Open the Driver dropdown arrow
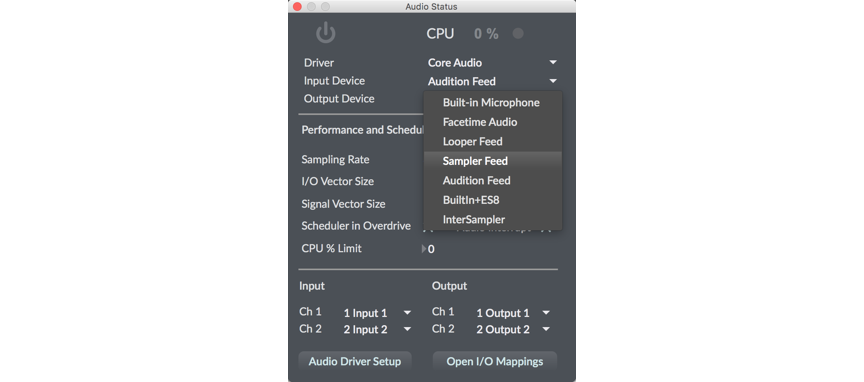The height and width of the screenshot is (382, 864). pyautogui.click(x=553, y=63)
